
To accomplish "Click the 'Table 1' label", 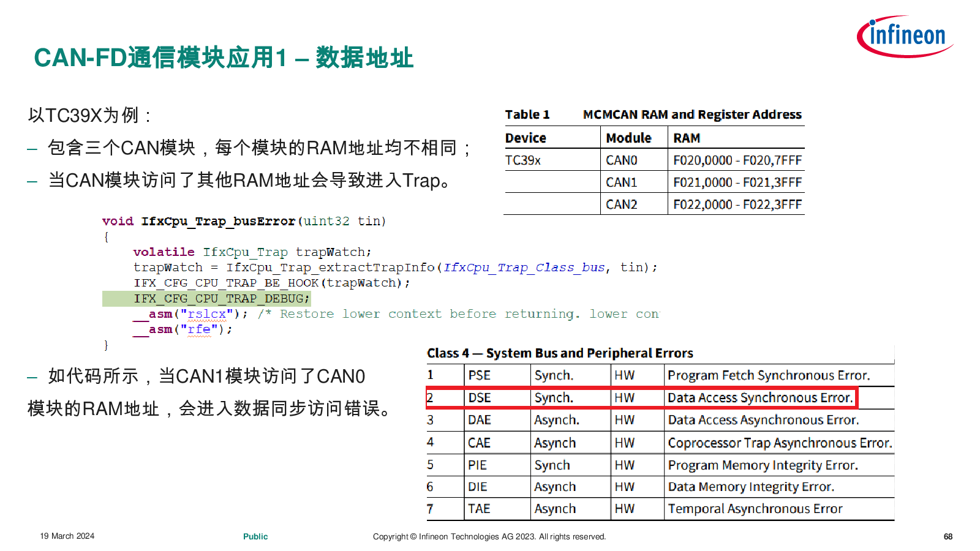I will (527, 114).
